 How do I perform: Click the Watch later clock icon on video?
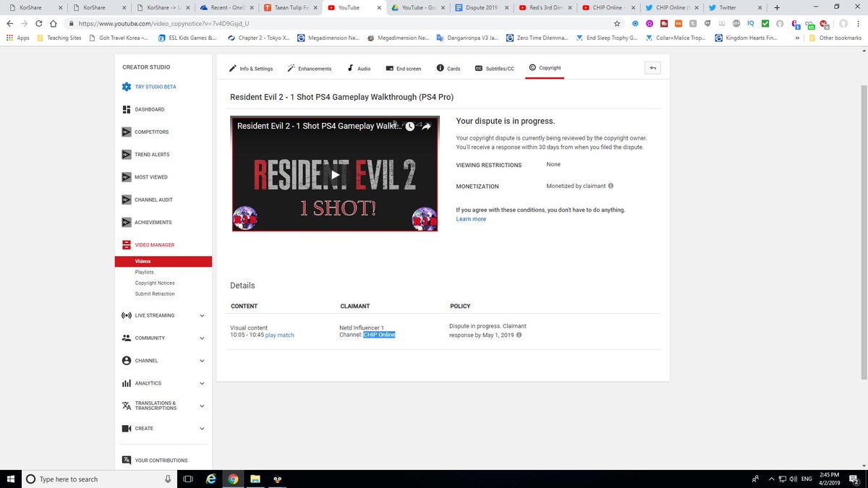pos(410,127)
